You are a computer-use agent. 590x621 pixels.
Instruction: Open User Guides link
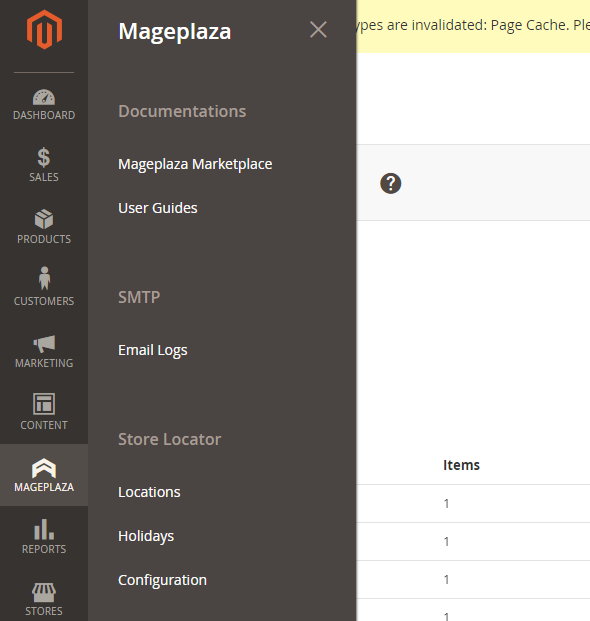click(x=158, y=208)
